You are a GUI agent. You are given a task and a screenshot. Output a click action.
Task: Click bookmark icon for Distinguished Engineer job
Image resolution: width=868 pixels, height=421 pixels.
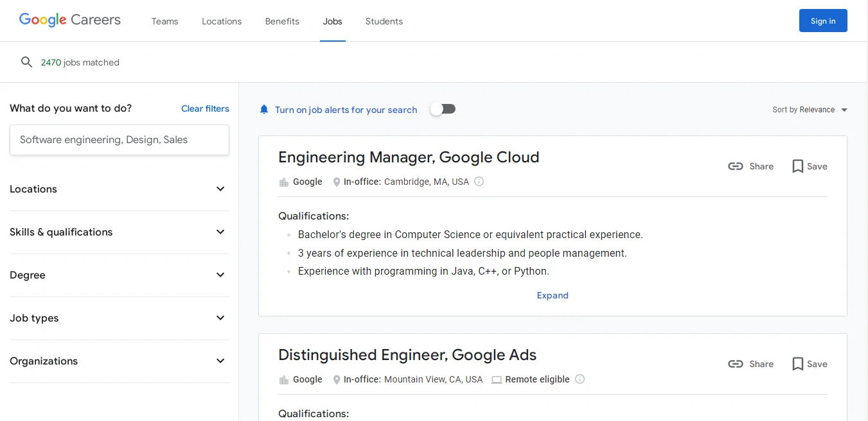[798, 364]
